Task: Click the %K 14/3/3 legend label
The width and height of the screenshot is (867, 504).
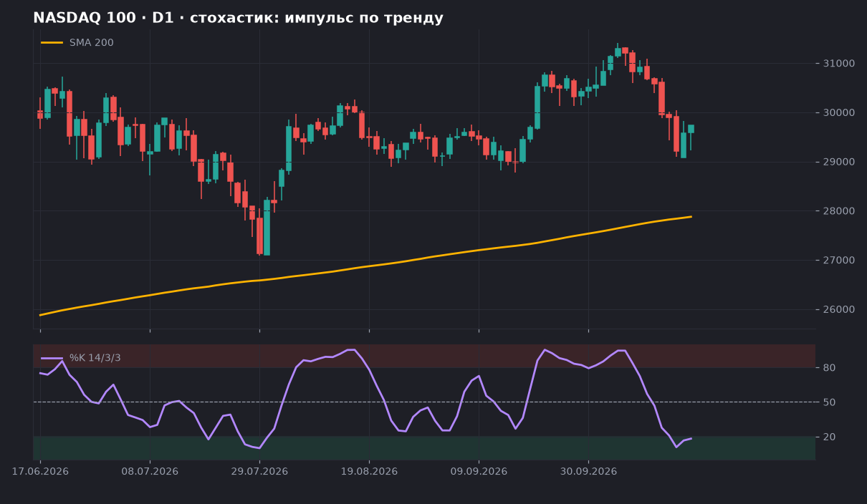Action: point(95,358)
